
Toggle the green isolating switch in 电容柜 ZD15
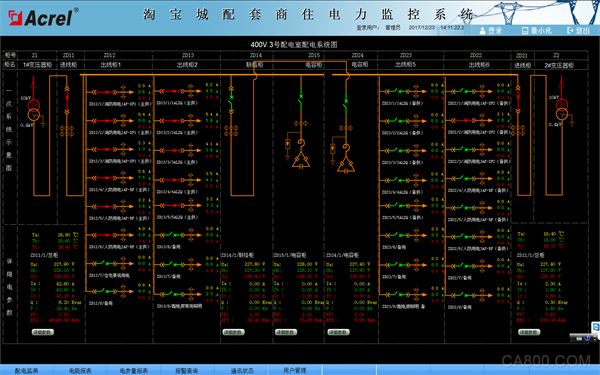[301, 101]
